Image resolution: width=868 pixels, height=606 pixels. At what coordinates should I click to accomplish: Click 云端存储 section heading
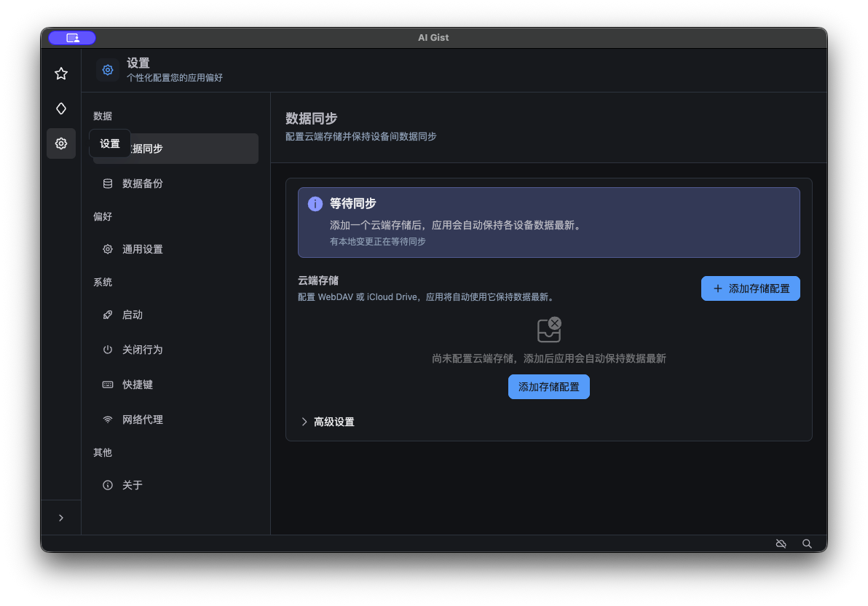[x=317, y=280]
